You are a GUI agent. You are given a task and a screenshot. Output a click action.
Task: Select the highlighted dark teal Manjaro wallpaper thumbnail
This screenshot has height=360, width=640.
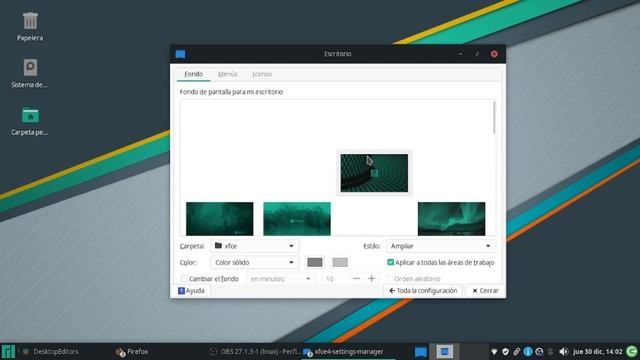coord(374,173)
